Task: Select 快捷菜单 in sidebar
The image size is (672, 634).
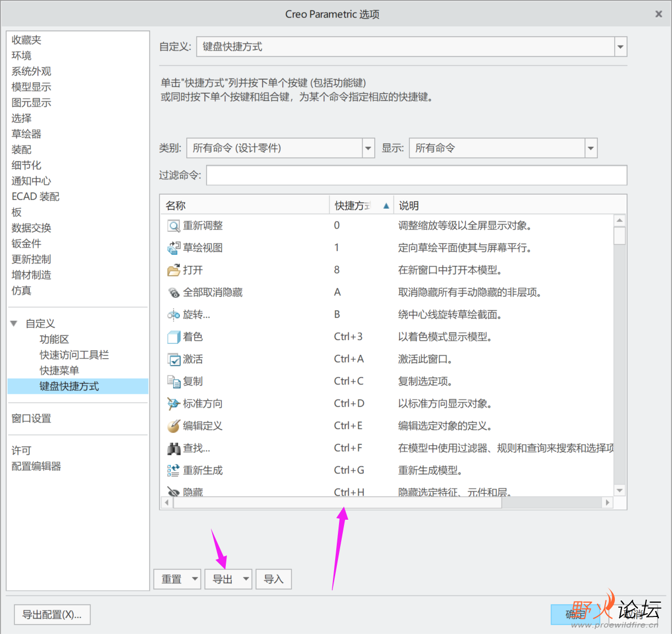Action: tap(59, 371)
